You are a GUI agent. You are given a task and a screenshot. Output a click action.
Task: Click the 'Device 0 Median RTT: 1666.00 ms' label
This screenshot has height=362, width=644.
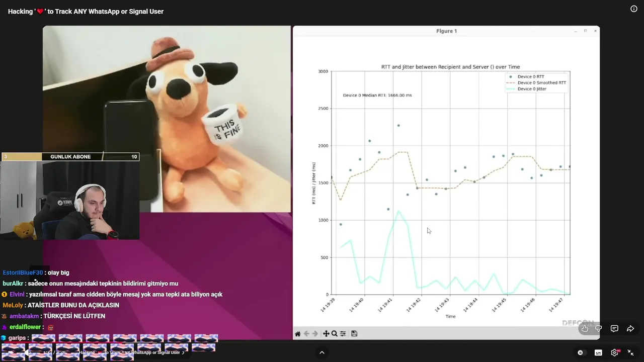pos(377,95)
